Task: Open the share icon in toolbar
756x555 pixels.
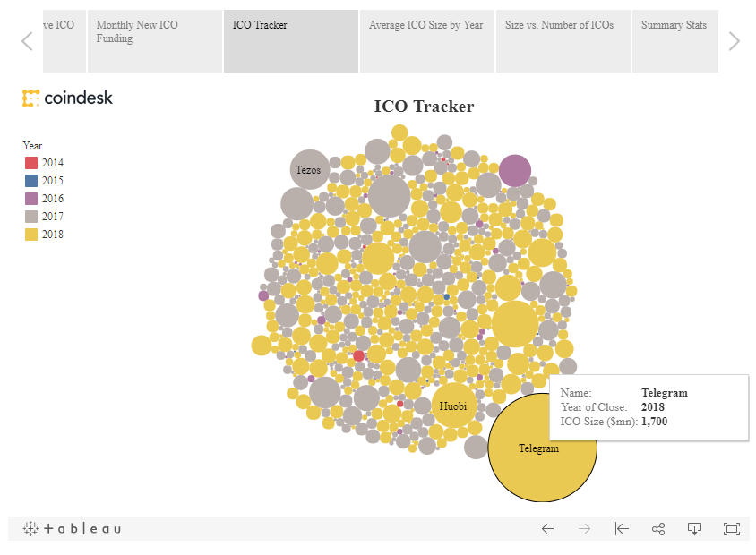Action: [x=658, y=529]
